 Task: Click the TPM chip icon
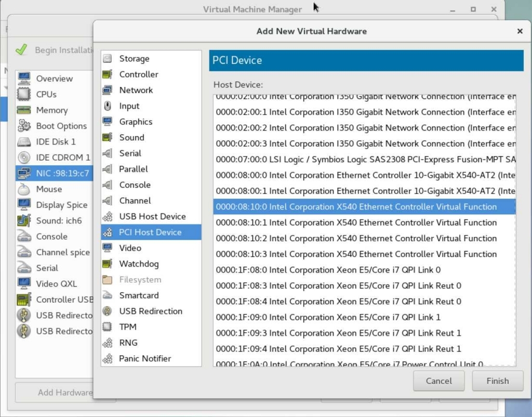tap(108, 327)
